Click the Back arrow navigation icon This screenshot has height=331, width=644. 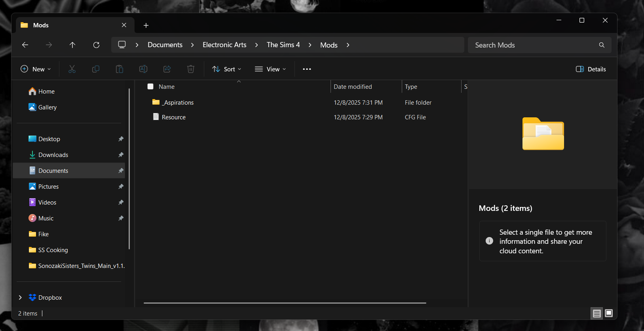point(25,45)
